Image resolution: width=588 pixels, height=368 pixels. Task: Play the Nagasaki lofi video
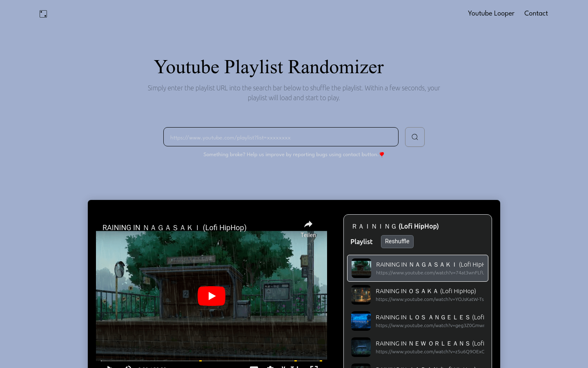(212, 296)
